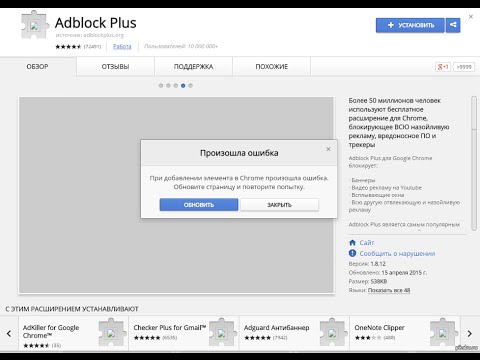The height and width of the screenshot is (360, 480).
Task: Click the blue share icon button
Action: pos(453,25)
